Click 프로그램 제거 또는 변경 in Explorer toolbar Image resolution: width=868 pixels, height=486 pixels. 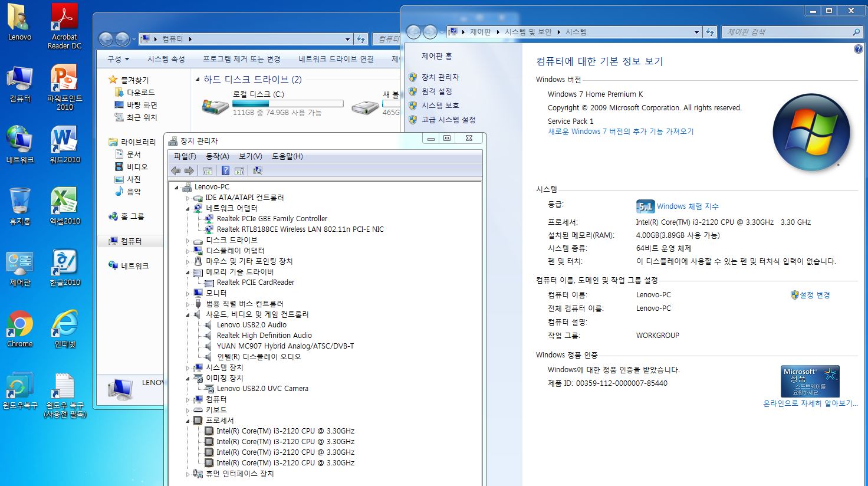pos(242,59)
